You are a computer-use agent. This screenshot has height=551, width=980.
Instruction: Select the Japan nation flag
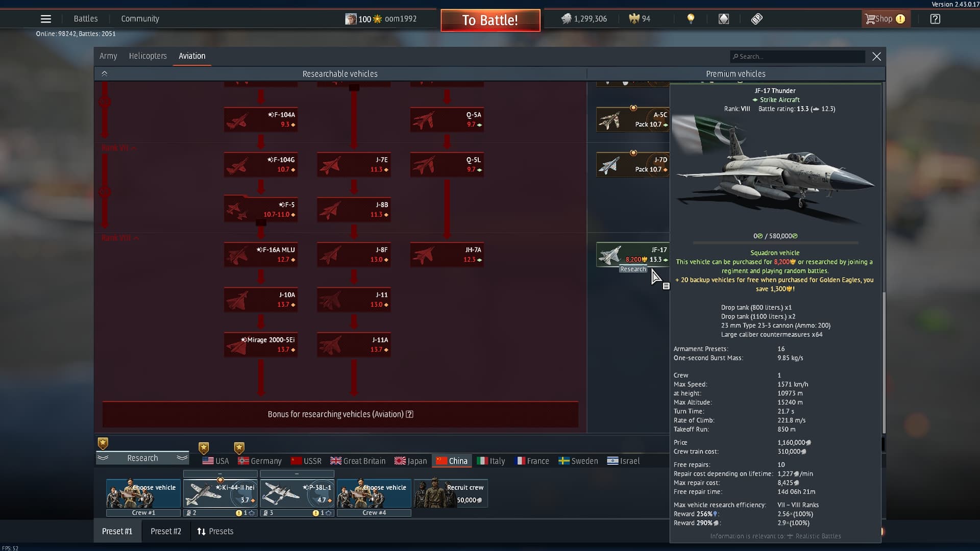(x=411, y=461)
